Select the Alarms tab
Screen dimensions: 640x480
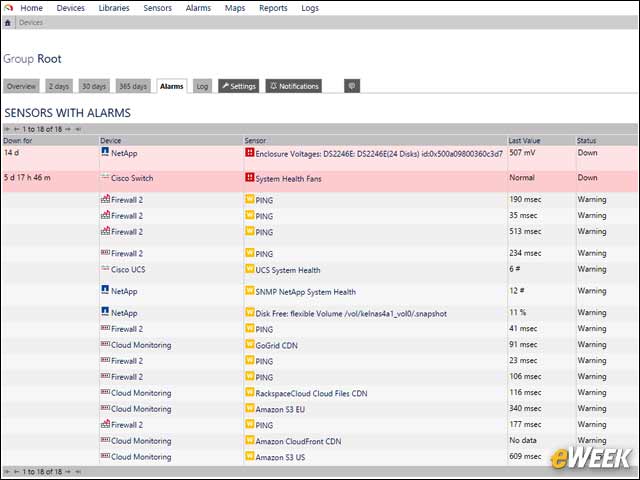(172, 86)
